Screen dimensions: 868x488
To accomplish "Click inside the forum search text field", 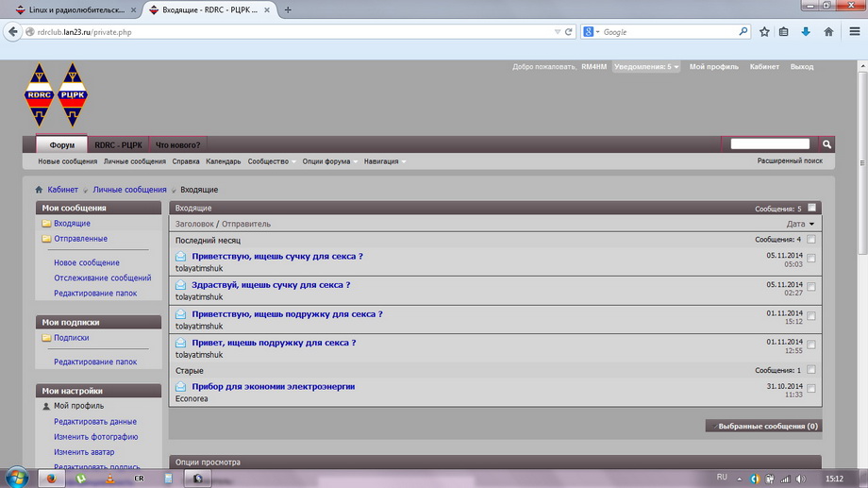I will click(770, 144).
